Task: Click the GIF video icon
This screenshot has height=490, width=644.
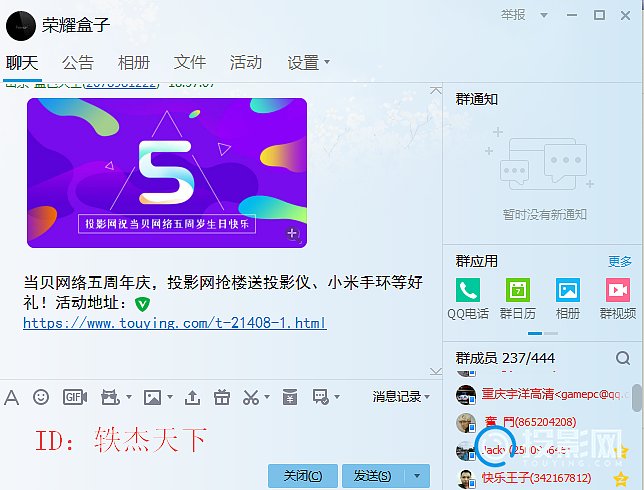Action: coord(75,397)
